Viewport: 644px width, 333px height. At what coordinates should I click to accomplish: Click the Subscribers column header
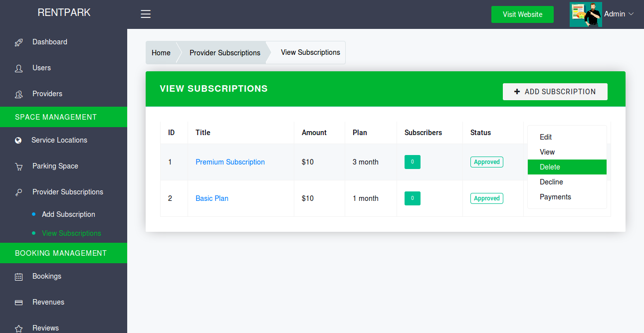point(423,133)
